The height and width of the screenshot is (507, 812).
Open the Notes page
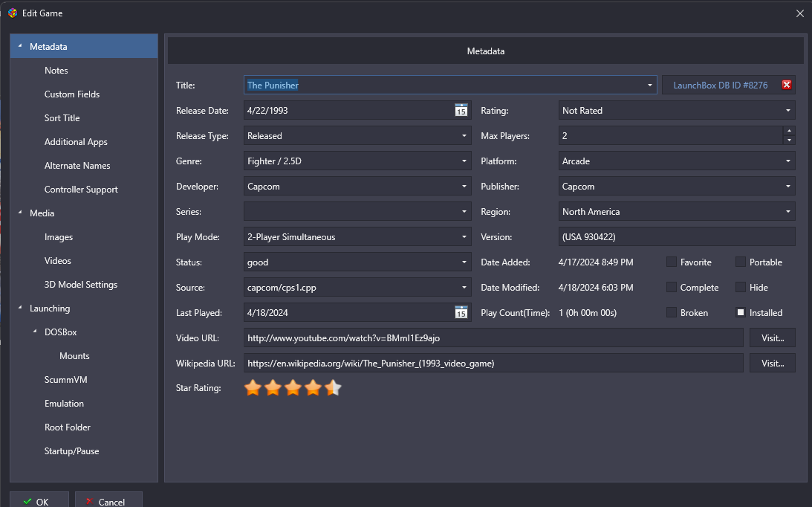pyautogui.click(x=56, y=71)
